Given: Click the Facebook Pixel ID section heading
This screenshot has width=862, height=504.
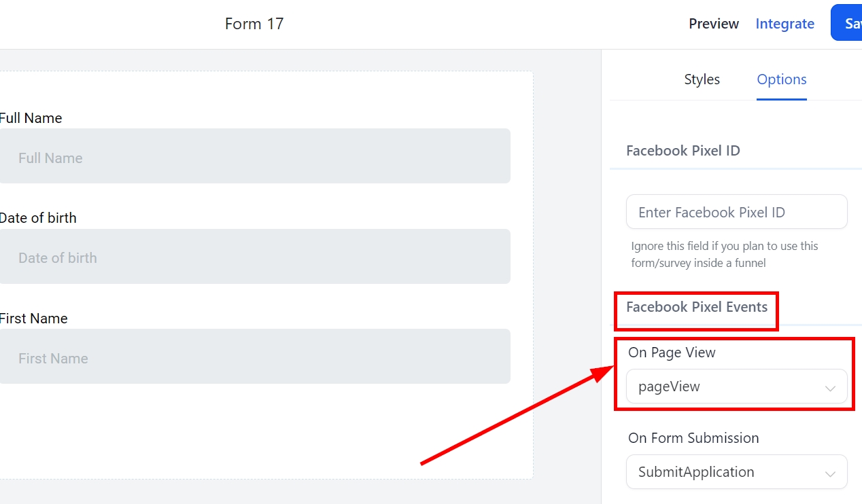Looking at the screenshot, I should point(683,151).
